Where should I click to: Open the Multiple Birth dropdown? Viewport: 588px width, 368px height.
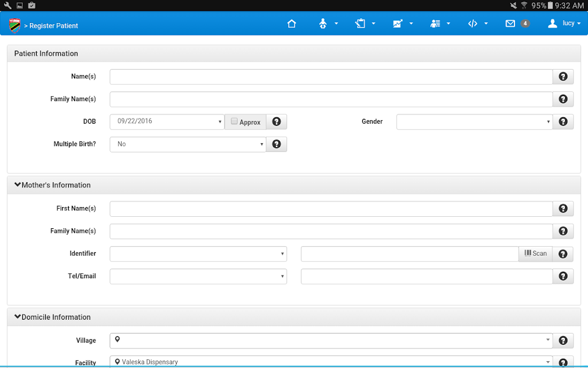click(x=188, y=144)
